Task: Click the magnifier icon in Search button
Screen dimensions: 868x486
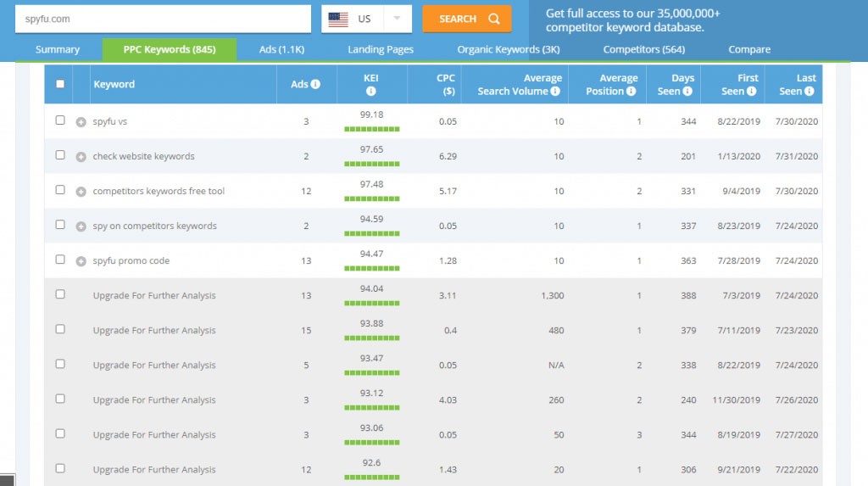Action: coord(494,19)
